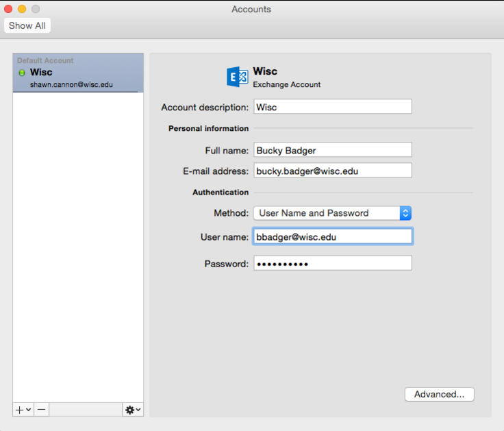Image resolution: width=504 pixels, height=431 pixels.
Task: Select the User name input box
Action: pyautogui.click(x=332, y=236)
